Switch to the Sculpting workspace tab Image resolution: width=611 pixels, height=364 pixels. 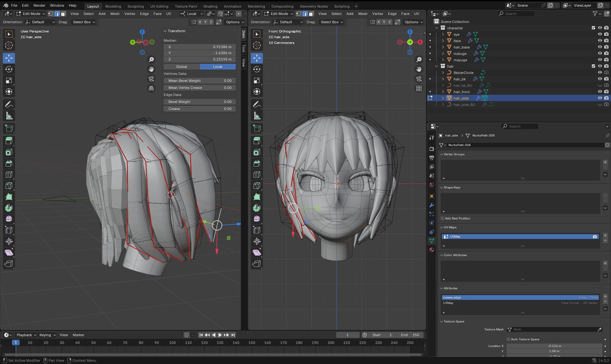tap(135, 6)
